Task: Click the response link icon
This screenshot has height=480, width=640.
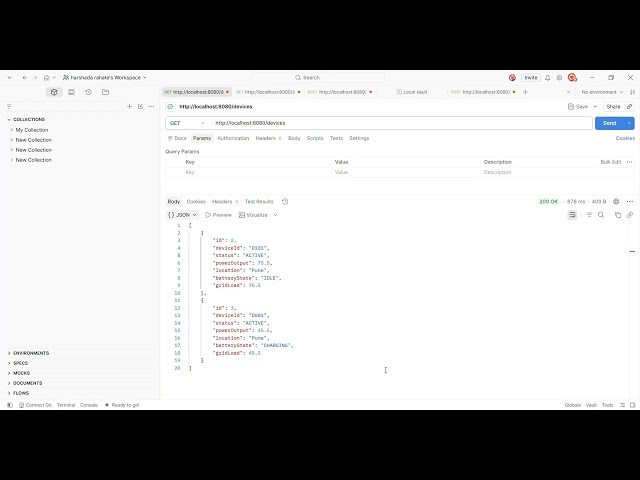Action: pyautogui.click(x=630, y=215)
